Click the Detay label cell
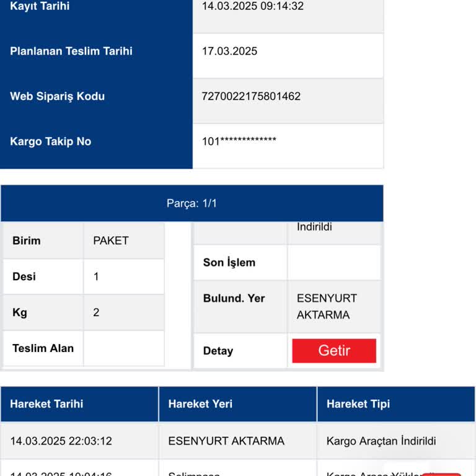Screen dimensions: 476x476 pyautogui.click(x=240, y=351)
